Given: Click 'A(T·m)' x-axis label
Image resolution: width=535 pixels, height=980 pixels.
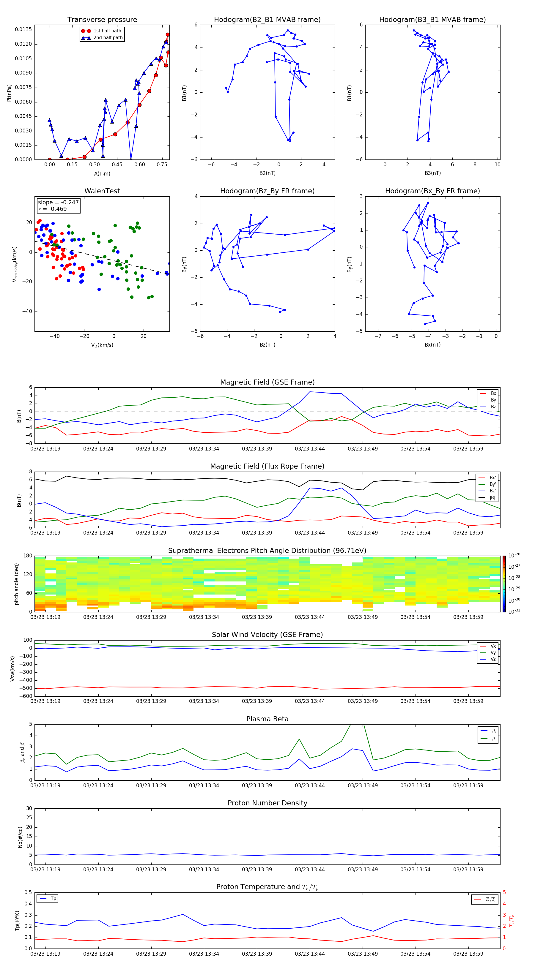Looking at the screenshot, I should pyautogui.click(x=102, y=173).
